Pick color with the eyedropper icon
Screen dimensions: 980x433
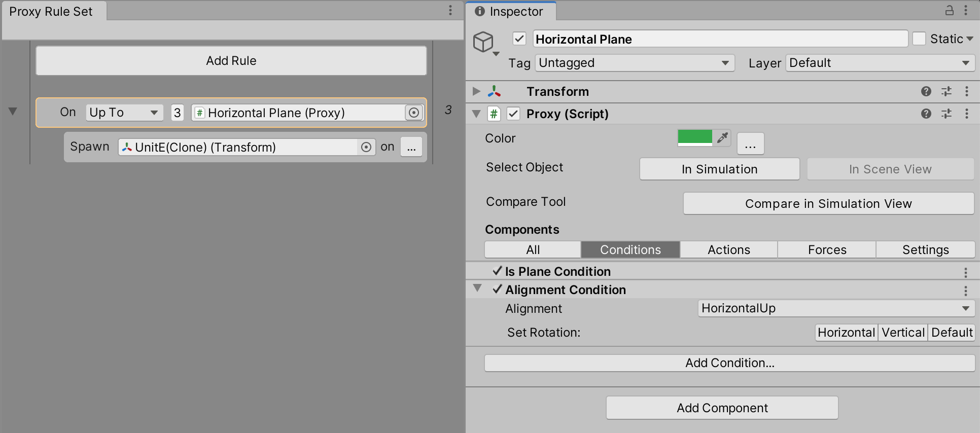click(722, 137)
